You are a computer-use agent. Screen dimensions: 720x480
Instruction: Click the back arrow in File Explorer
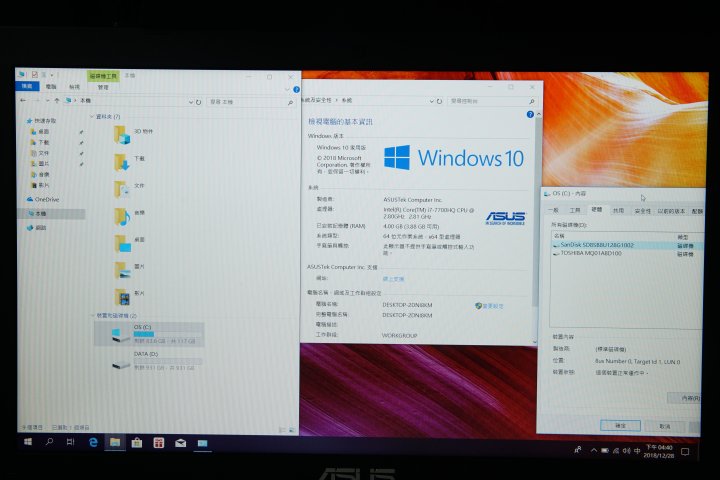(23, 100)
